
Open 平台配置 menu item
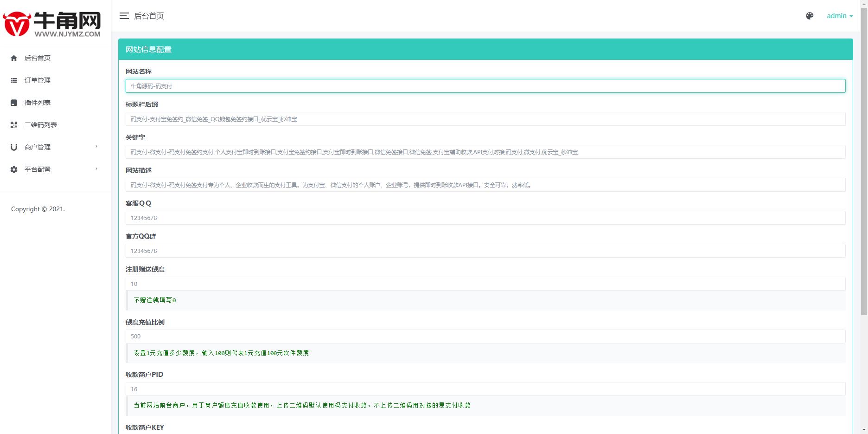coord(56,169)
